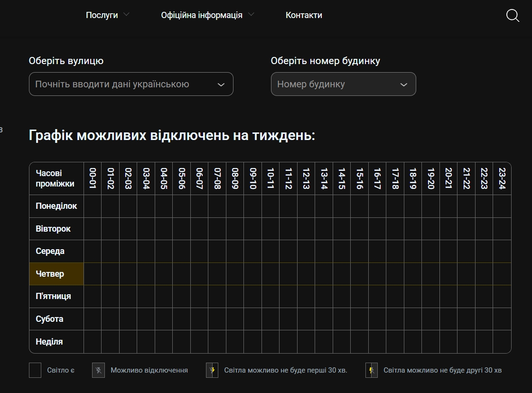Image resolution: width=532 pixels, height=393 pixels.
Task: Click the 00-01 time column header
Action: (93, 178)
